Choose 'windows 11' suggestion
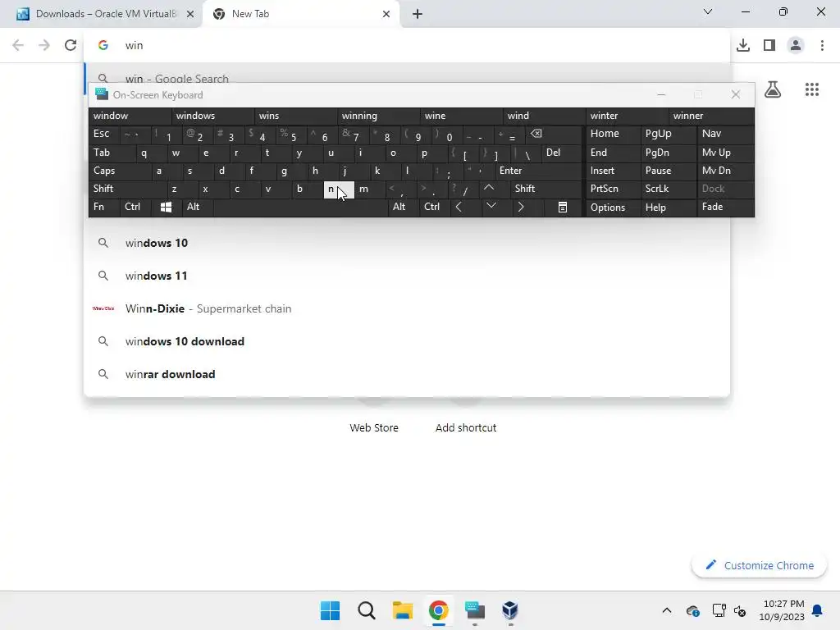The width and height of the screenshot is (840, 630). [407, 276]
